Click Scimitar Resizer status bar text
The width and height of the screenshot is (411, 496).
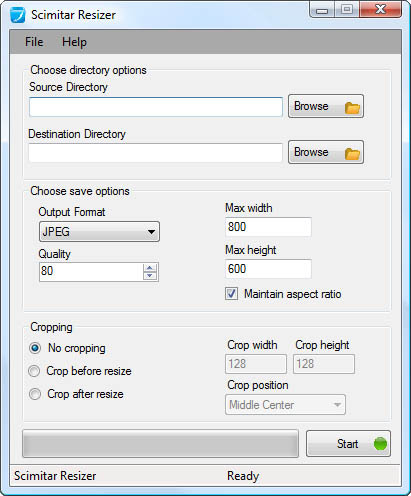coord(55,476)
